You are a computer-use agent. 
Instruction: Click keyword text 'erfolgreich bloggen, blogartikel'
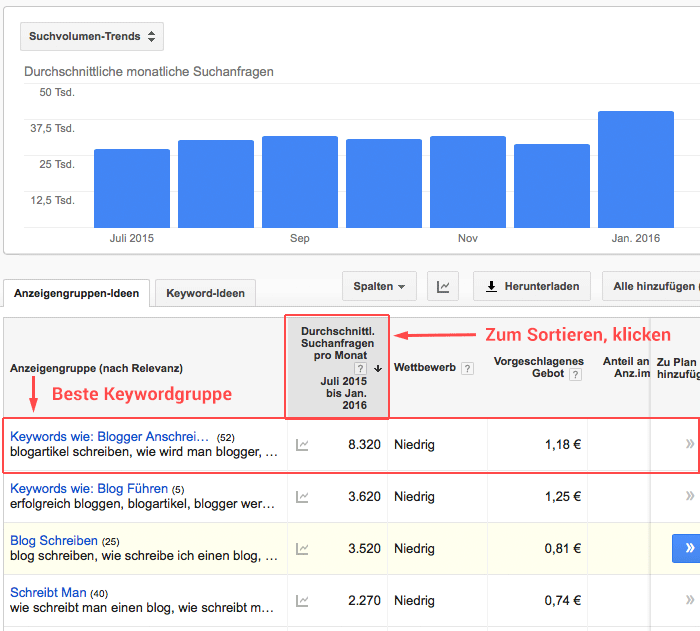100,504
